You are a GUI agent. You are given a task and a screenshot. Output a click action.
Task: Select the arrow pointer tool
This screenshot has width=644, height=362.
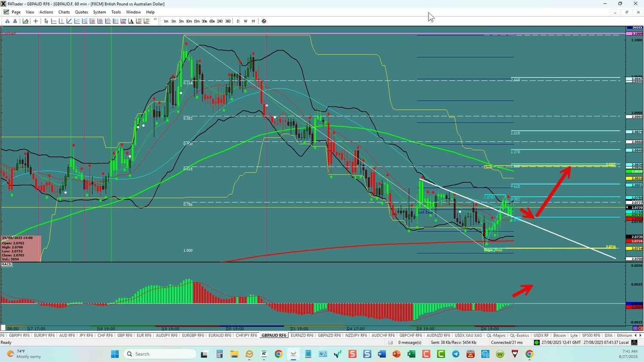coord(46,21)
